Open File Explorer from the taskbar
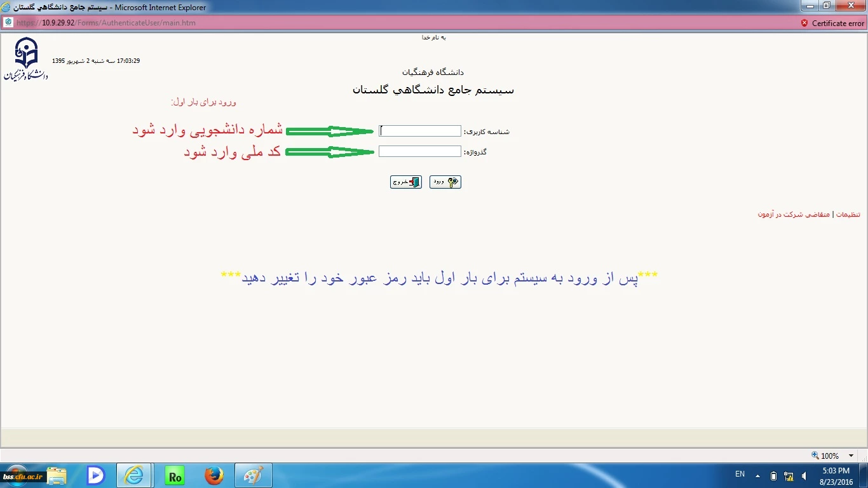The width and height of the screenshot is (868, 488). (x=57, y=475)
